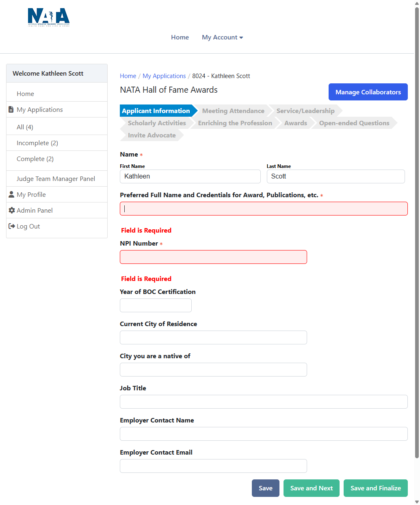
Task: Switch to the Scholarly Activities tab
Action: [157, 123]
